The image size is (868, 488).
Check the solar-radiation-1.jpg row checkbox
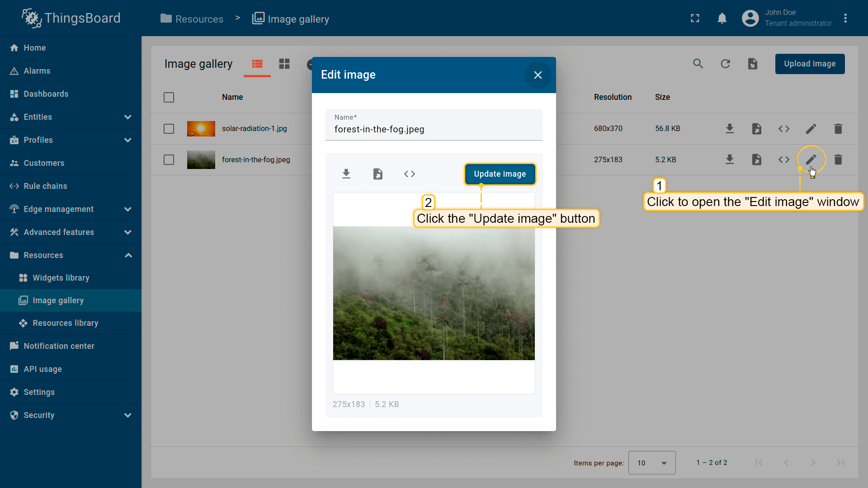point(169,129)
